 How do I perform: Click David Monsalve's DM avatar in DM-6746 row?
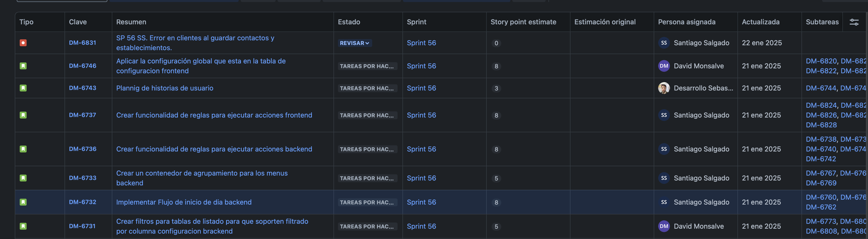(x=664, y=66)
